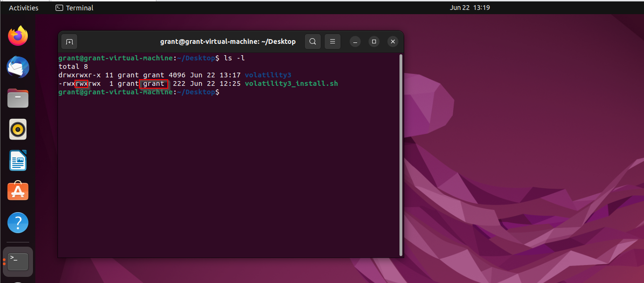644x283 pixels.
Task: Open the Files file manager
Action: 17,98
